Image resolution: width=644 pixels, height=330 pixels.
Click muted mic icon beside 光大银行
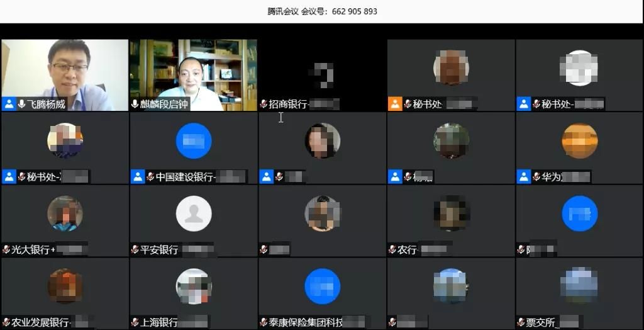click(x=6, y=250)
